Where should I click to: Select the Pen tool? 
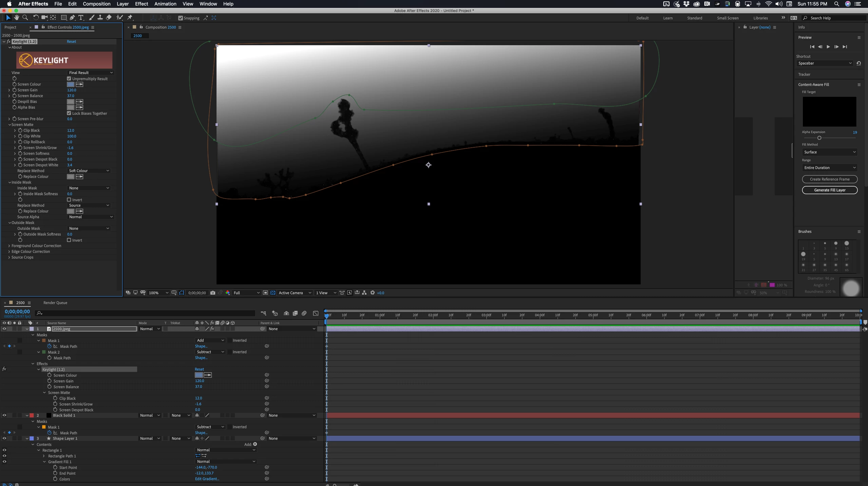(72, 18)
